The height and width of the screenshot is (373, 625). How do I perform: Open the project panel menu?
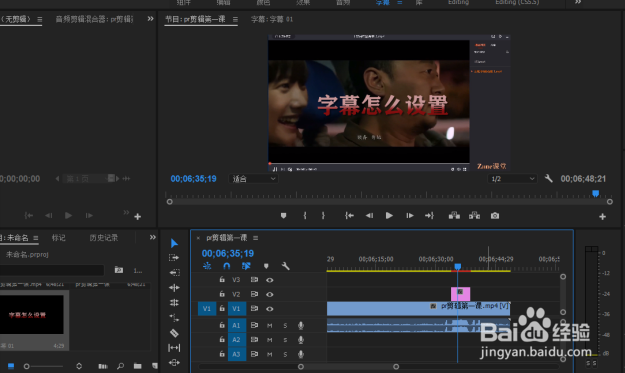click(x=36, y=238)
